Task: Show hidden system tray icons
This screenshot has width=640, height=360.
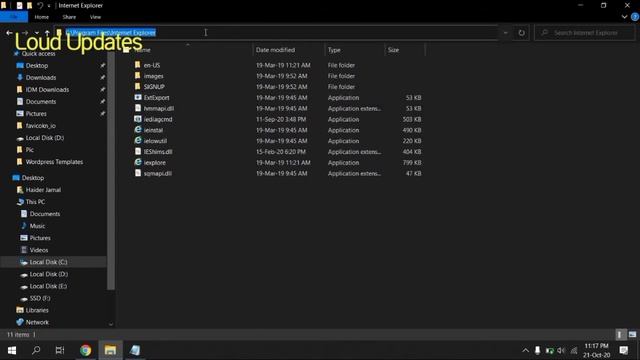Action: coord(525,350)
